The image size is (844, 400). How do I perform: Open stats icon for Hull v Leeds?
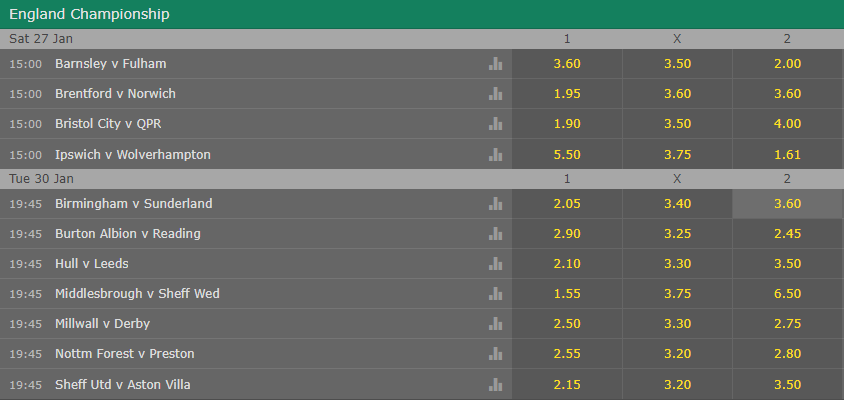[x=495, y=264]
